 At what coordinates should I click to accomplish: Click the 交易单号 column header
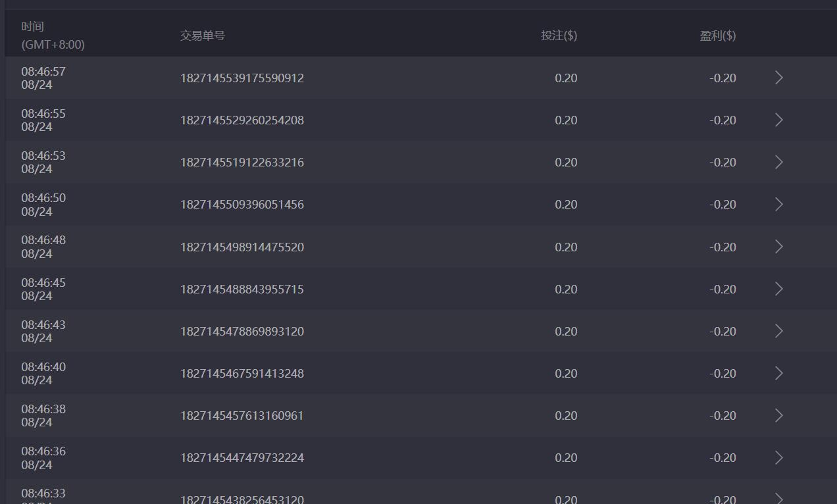coord(203,36)
